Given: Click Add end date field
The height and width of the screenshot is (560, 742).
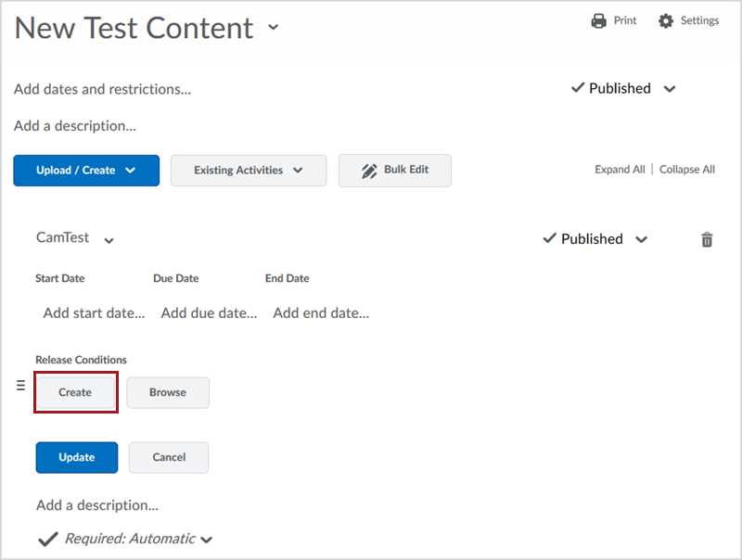Looking at the screenshot, I should click(321, 312).
